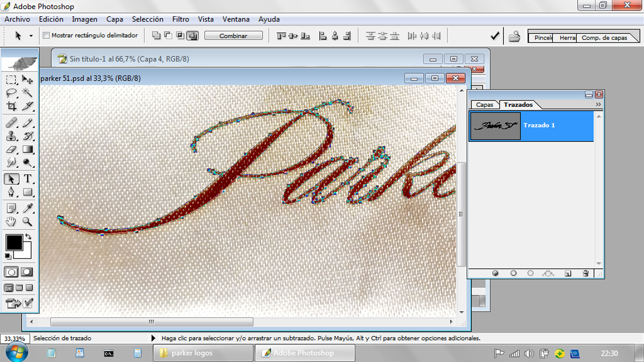Click the Combinar button
This screenshot has height=362, width=644.
point(233,36)
